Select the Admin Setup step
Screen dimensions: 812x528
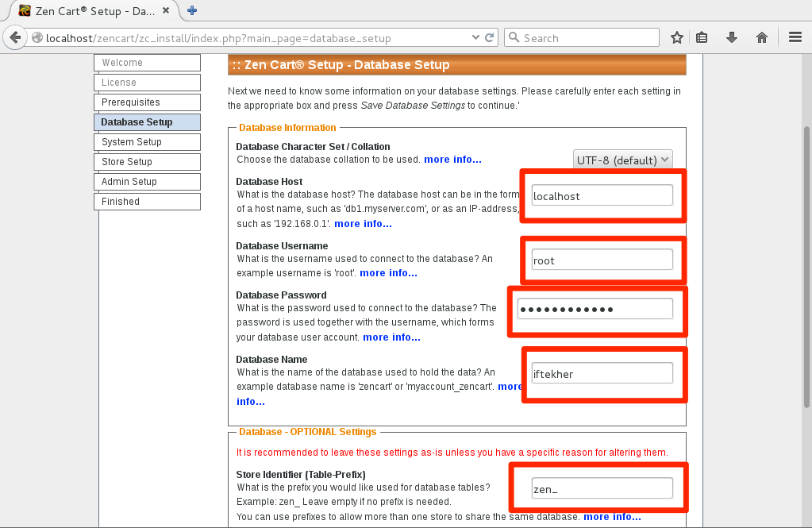[147, 182]
